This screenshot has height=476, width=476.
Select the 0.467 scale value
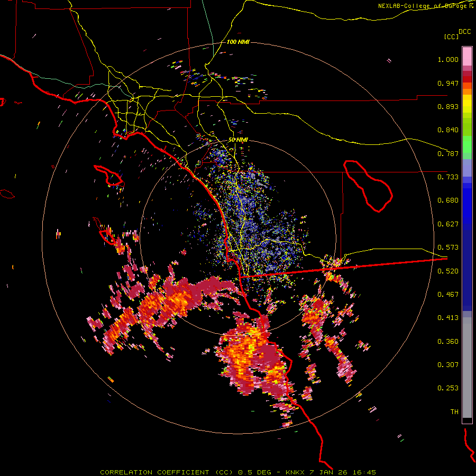click(448, 295)
